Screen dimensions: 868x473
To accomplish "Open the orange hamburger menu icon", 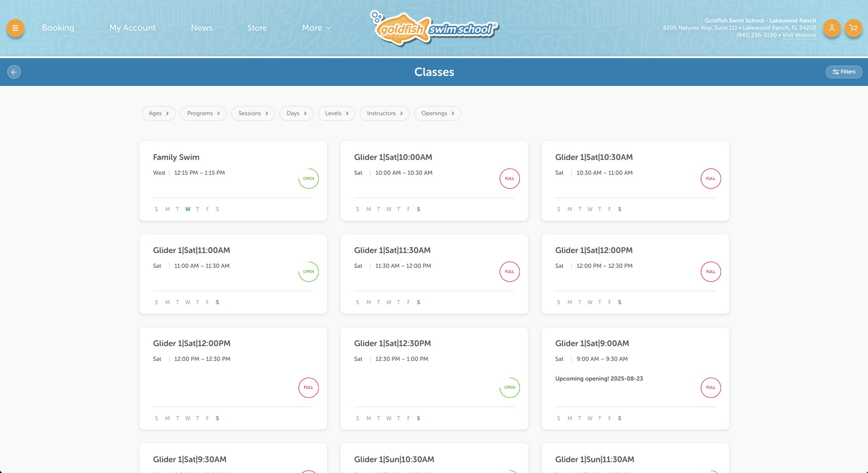I will pyautogui.click(x=15, y=28).
